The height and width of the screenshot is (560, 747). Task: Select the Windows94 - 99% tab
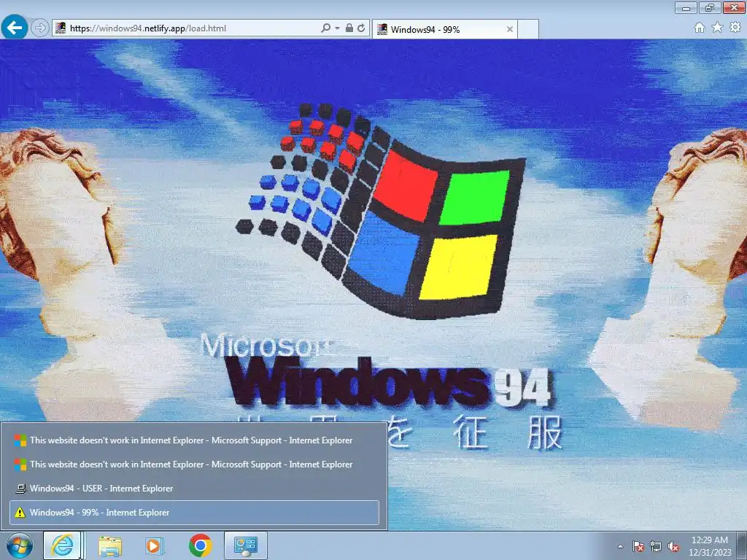[x=444, y=29]
